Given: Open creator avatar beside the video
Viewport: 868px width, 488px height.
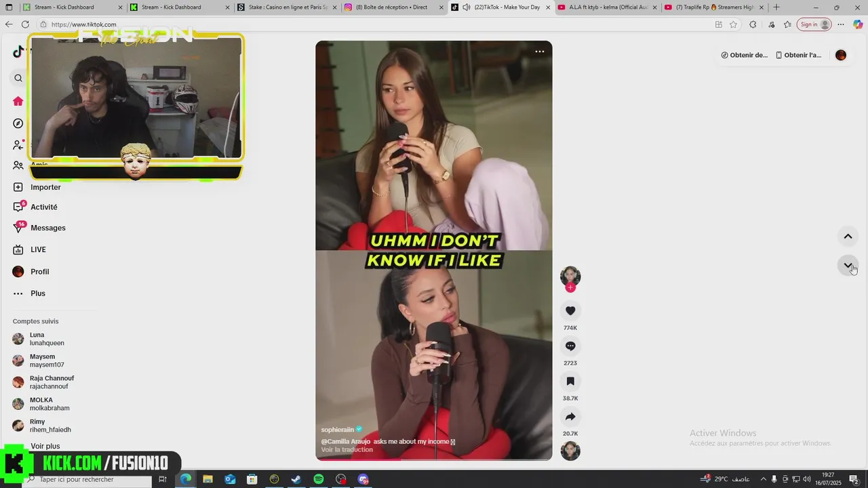Looking at the screenshot, I should point(570,276).
